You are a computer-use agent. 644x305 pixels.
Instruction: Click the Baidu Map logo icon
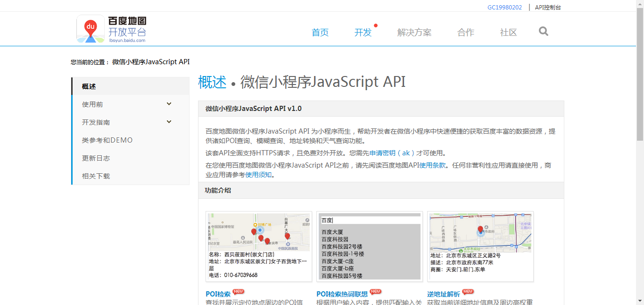click(x=91, y=29)
